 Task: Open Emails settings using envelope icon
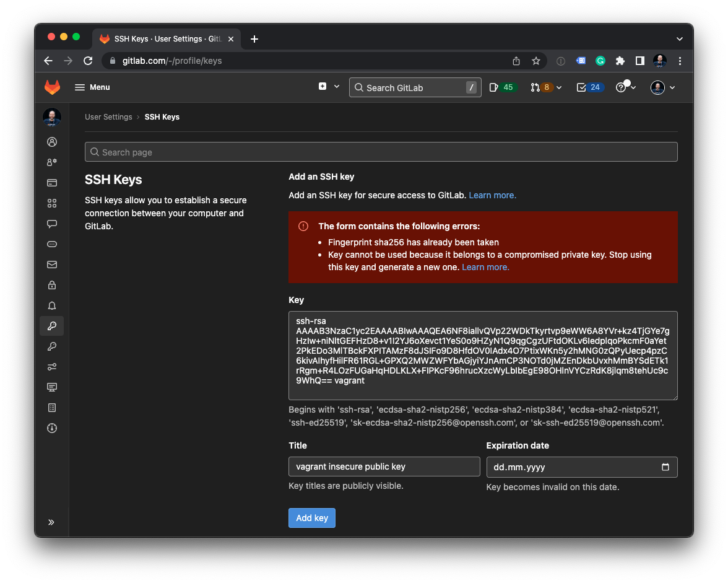click(x=52, y=265)
